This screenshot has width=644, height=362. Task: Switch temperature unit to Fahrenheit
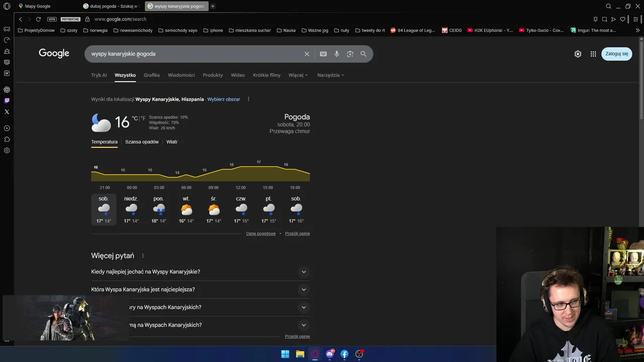tap(143, 119)
